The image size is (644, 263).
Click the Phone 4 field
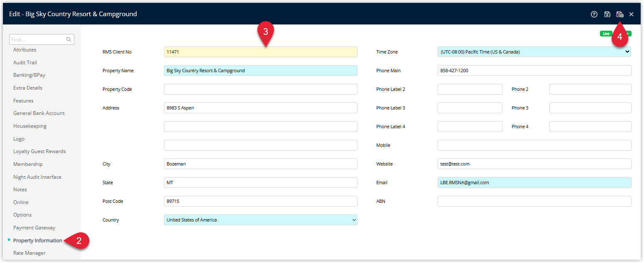click(590, 127)
